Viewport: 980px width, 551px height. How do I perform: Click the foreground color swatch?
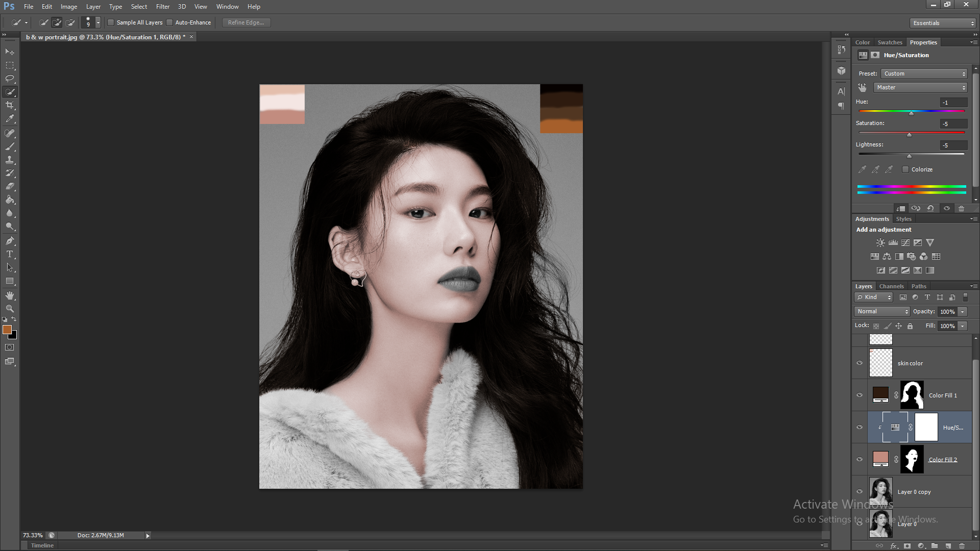(7, 330)
